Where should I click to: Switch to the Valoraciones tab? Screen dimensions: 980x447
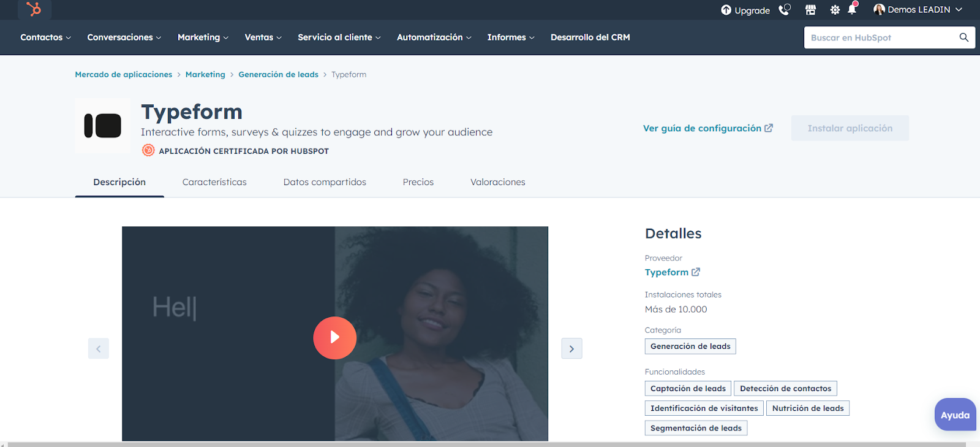(498, 182)
